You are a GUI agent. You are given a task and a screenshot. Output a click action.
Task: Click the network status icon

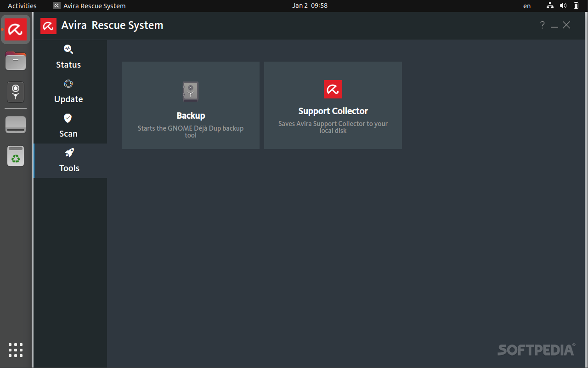click(550, 6)
